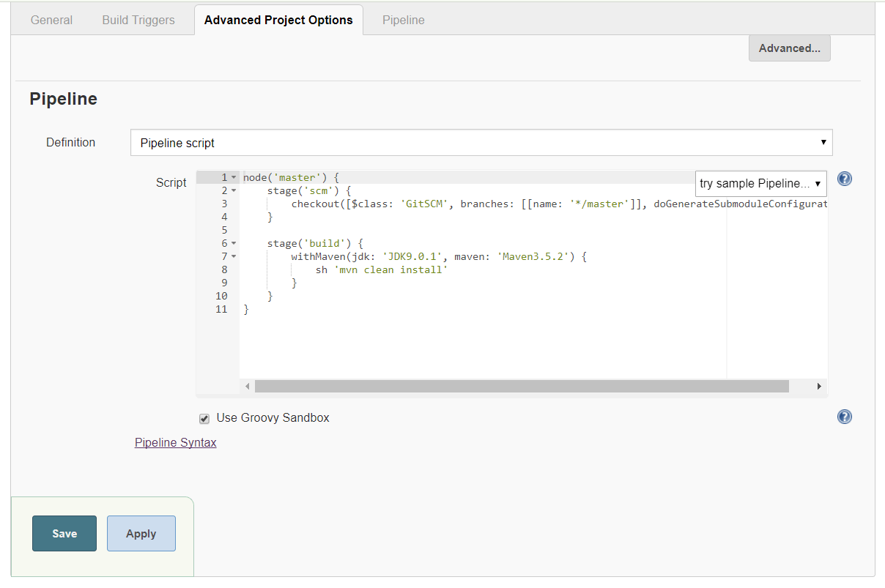Click the Apply button
The height and width of the screenshot is (588, 885).
141,533
